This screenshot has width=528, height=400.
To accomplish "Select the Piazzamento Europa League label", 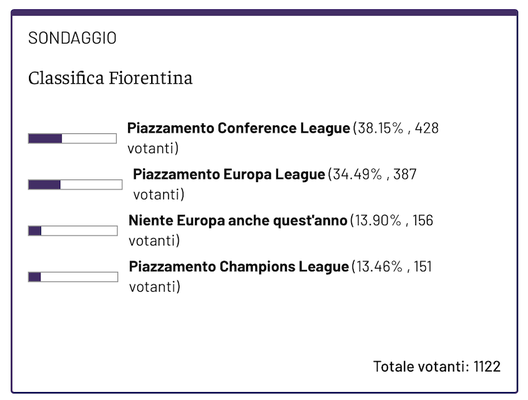I will click(229, 174).
